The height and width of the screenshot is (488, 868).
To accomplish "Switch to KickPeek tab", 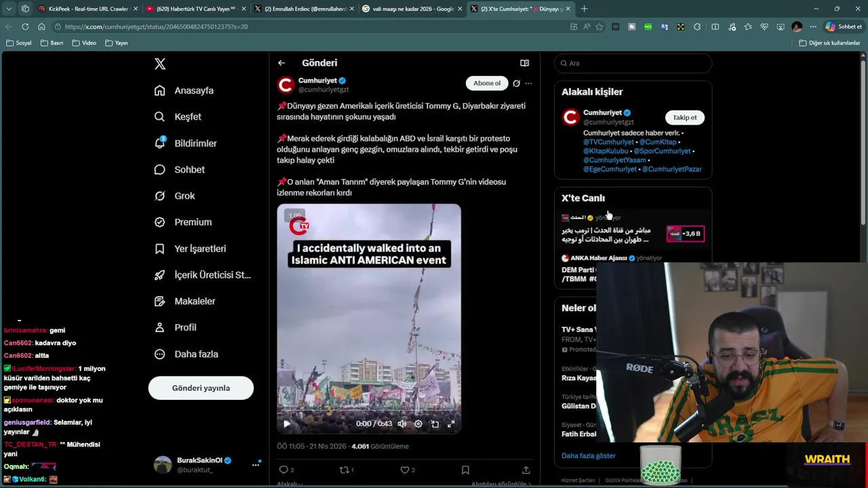I will coord(88,9).
